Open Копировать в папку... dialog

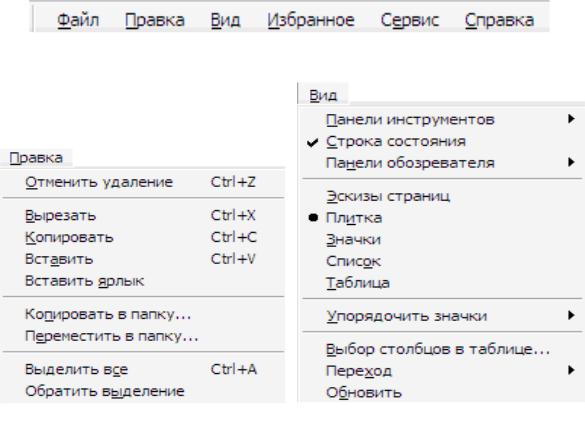click(144, 314)
